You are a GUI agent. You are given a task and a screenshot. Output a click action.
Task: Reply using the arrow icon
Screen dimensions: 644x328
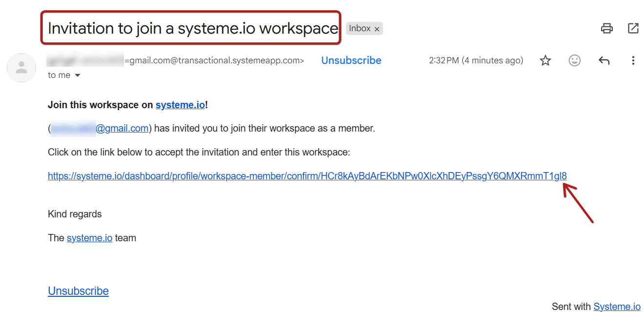(x=604, y=60)
